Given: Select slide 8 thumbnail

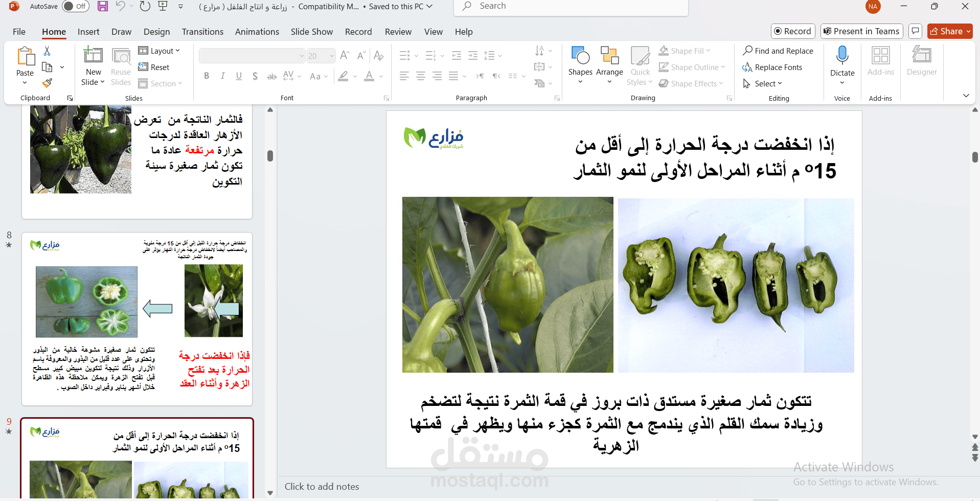Looking at the screenshot, I should pos(137,319).
